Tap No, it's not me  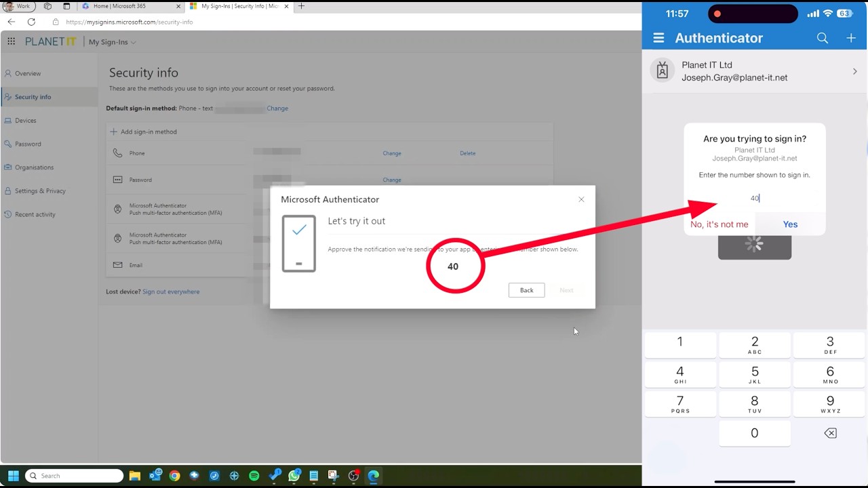(x=719, y=224)
